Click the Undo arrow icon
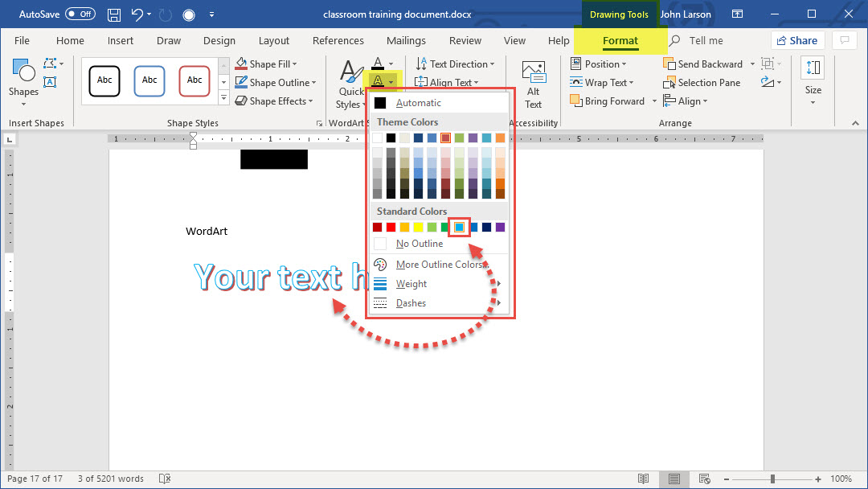Image resolution: width=868 pixels, height=489 pixels. click(x=137, y=14)
